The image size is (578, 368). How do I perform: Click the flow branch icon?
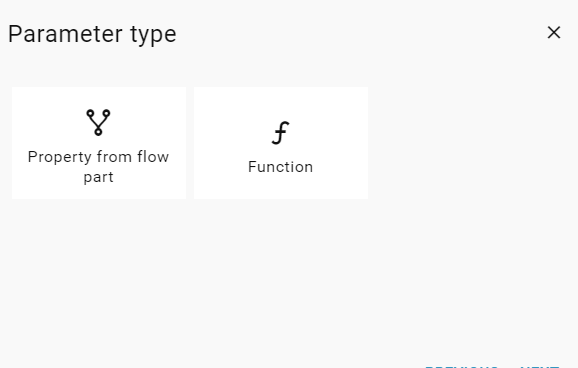98,122
